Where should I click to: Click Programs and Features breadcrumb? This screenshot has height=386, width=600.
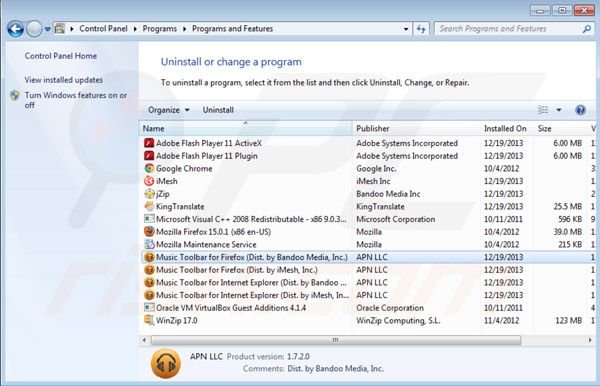click(232, 29)
